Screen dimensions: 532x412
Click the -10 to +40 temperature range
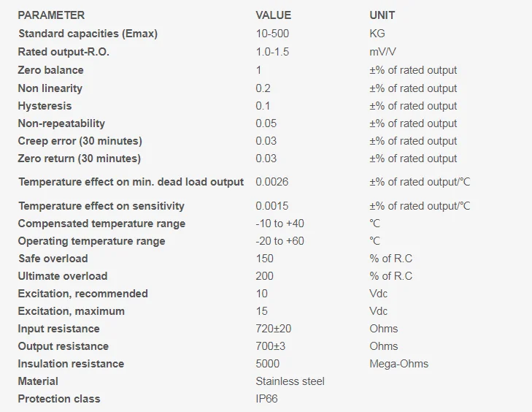[x=280, y=224]
